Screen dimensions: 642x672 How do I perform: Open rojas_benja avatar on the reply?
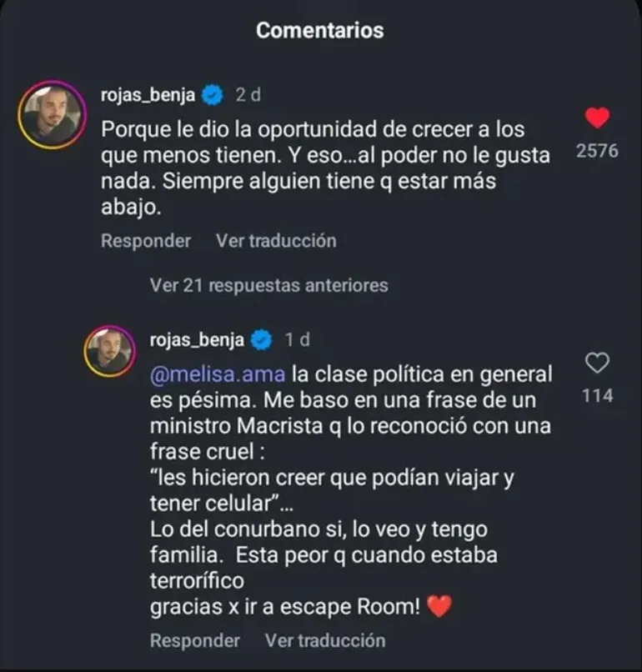[x=110, y=352]
